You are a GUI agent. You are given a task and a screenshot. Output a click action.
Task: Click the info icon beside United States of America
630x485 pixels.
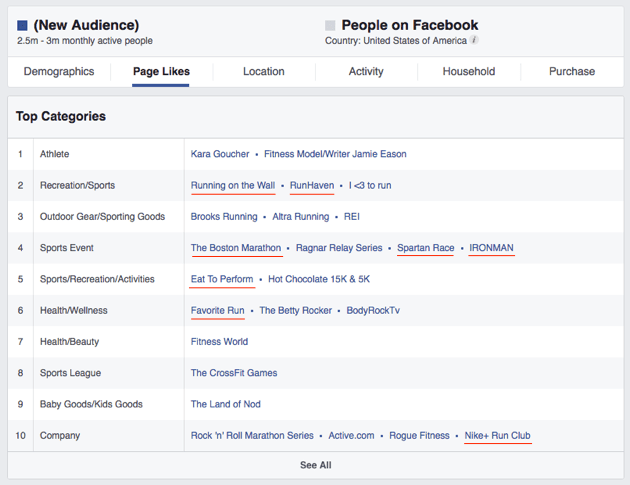pos(474,41)
